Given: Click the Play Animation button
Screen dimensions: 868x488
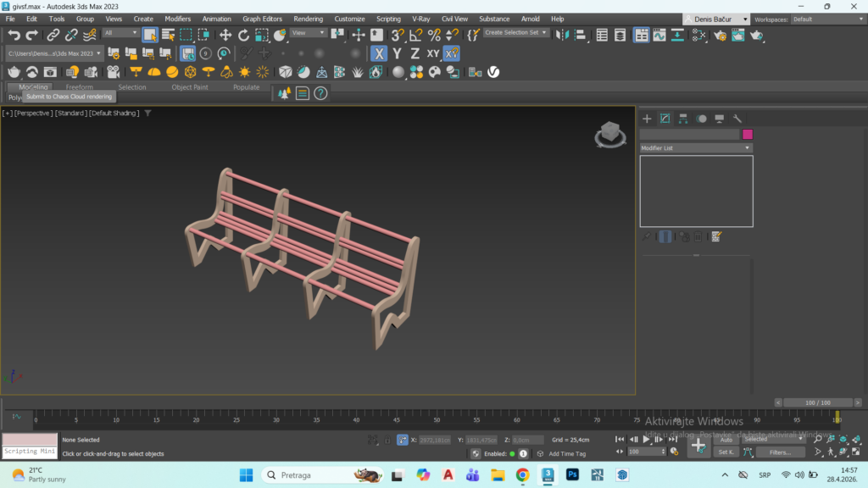Looking at the screenshot, I should pos(646,440).
